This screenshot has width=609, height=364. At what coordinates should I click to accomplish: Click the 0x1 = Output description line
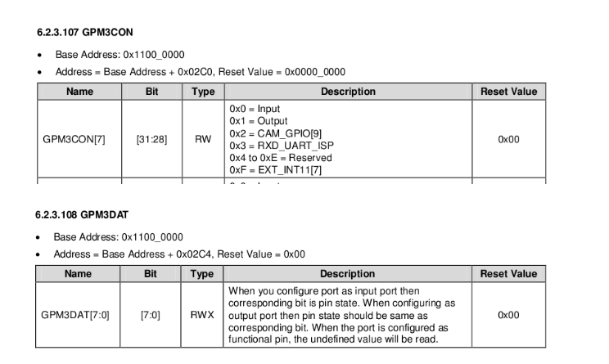click(257, 120)
